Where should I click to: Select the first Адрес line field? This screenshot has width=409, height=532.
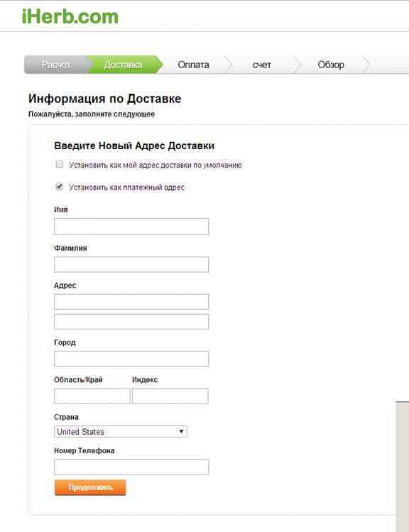point(131,302)
